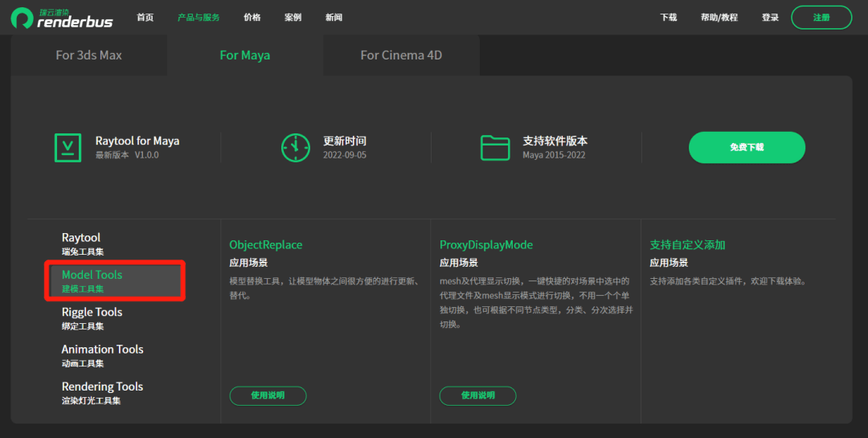Click the update time clock icon
This screenshot has height=438, width=868.
(x=295, y=147)
